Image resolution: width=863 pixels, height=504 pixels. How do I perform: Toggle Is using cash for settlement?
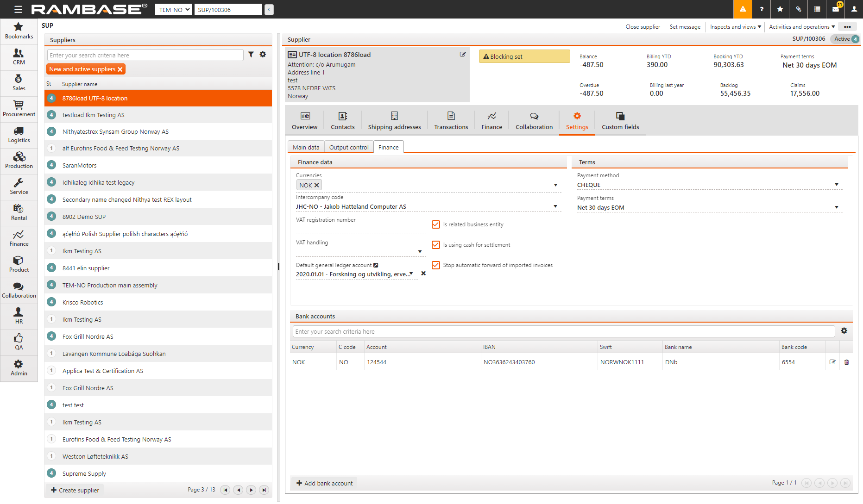click(x=436, y=245)
